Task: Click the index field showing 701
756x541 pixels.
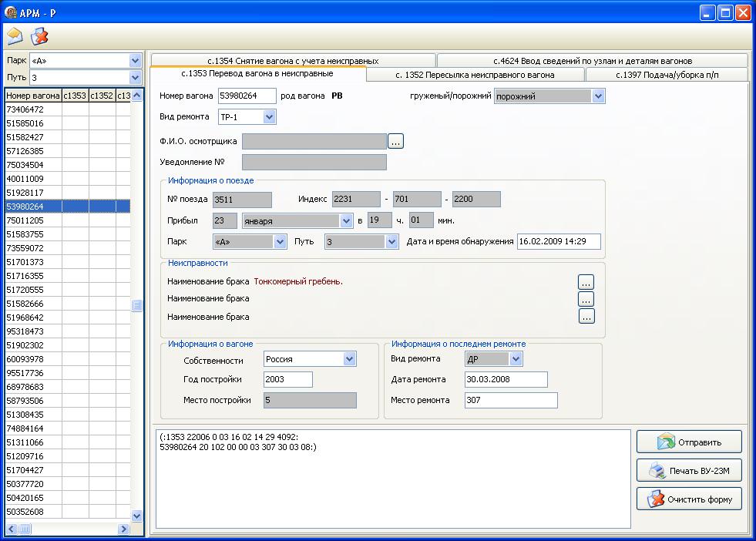Action: pos(417,199)
